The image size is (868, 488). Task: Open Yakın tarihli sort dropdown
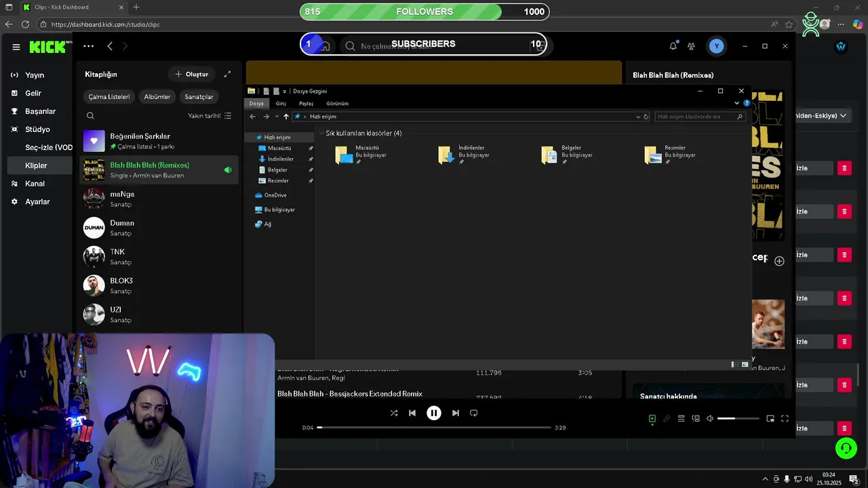pyautogui.click(x=210, y=116)
